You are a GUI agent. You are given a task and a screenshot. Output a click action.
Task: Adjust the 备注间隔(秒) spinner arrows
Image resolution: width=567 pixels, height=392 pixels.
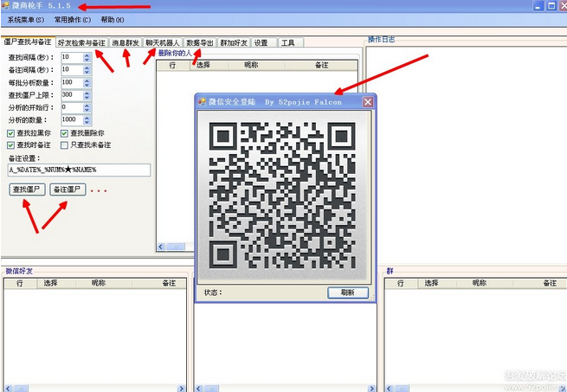pyautogui.click(x=87, y=70)
